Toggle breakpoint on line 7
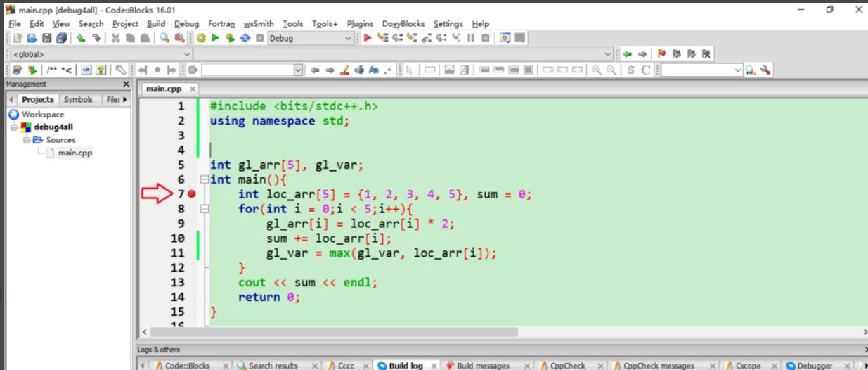868x370 pixels. [x=192, y=194]
